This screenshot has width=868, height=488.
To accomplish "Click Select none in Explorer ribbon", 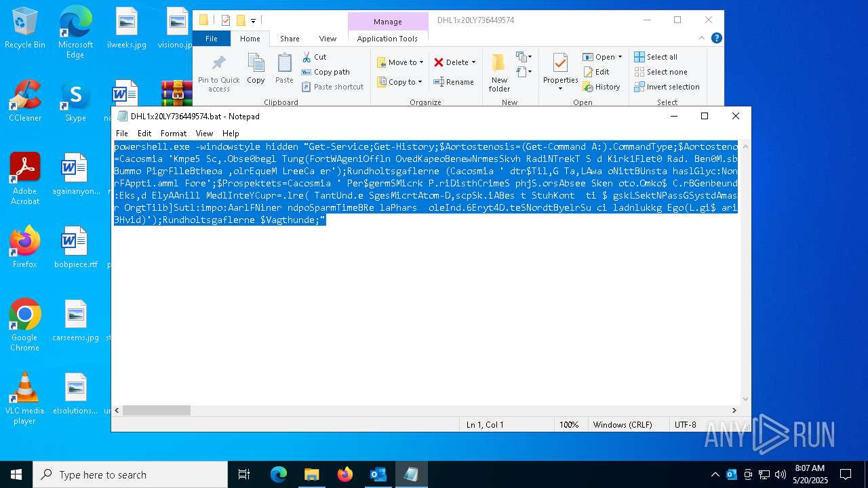I will tap(660, 72).
